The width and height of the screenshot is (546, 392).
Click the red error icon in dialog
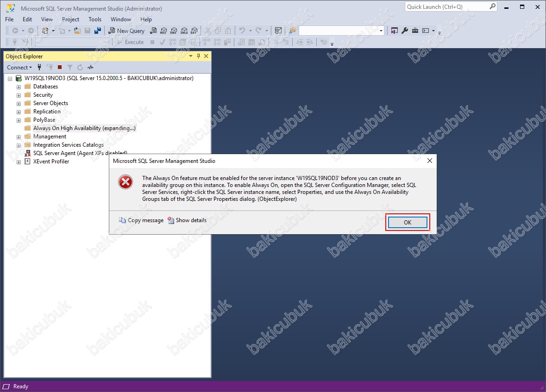coord(126,182)
